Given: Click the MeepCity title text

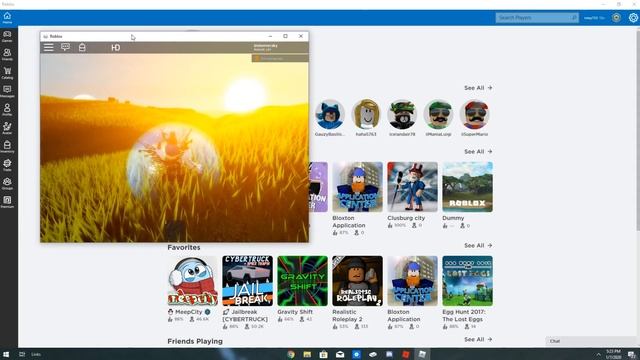Looking at the screenshot, I should 189,312.
